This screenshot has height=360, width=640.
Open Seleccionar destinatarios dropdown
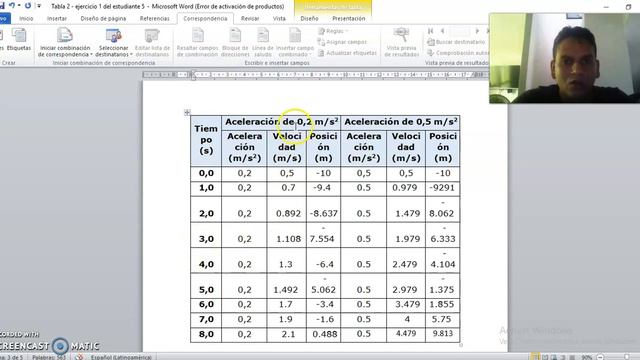click(113, 42)
